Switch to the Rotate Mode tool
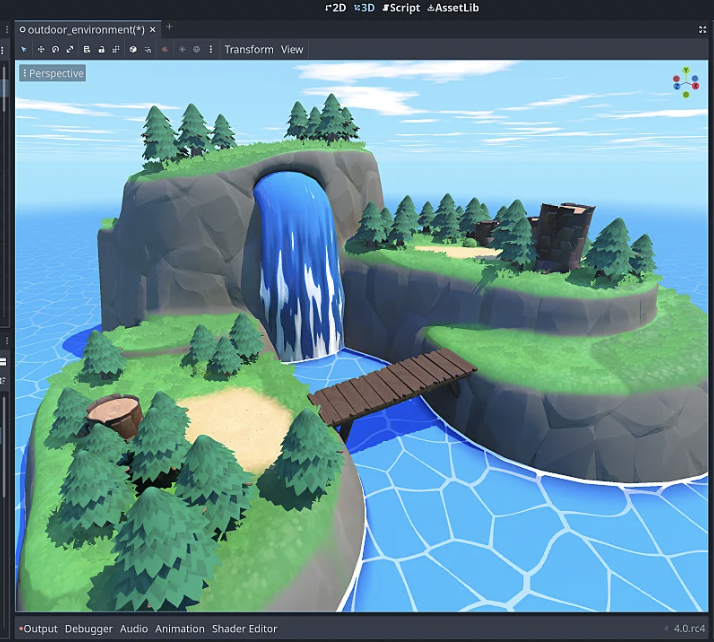This screenshot has height=642, width=714. (x=55, y=49)
